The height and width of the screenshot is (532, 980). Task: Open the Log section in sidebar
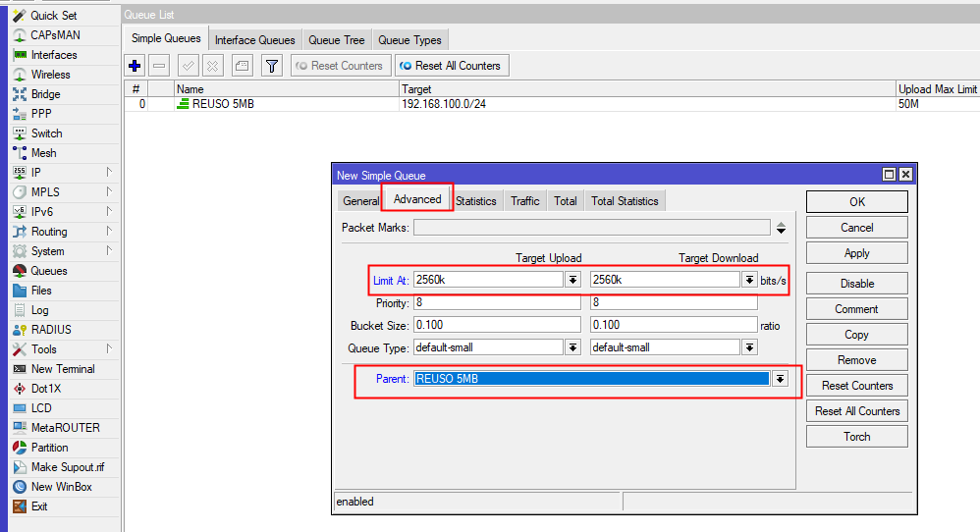[x=39, y=310]
